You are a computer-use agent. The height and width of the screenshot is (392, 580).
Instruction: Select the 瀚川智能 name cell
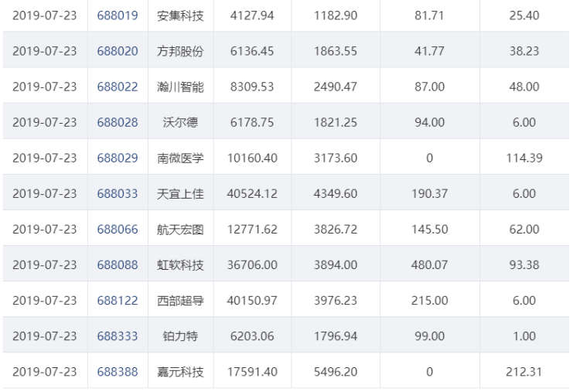(180, 87)
